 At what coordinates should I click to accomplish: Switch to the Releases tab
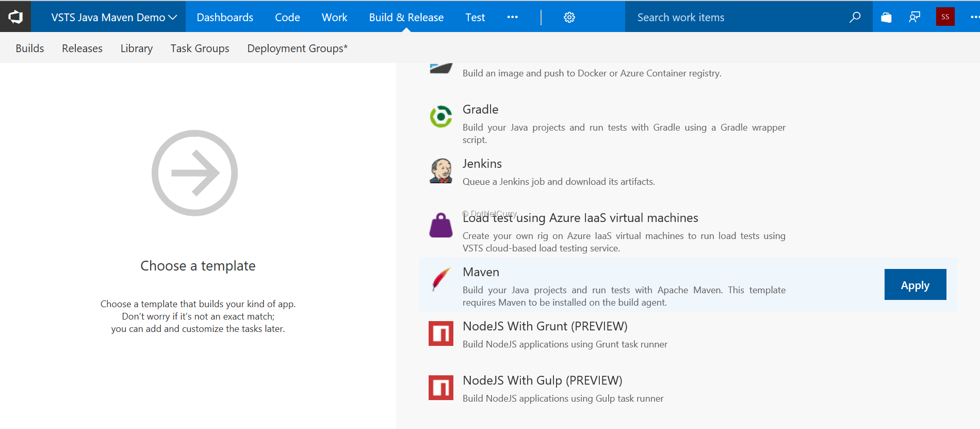pyautogui.click(x=82, y=49)
